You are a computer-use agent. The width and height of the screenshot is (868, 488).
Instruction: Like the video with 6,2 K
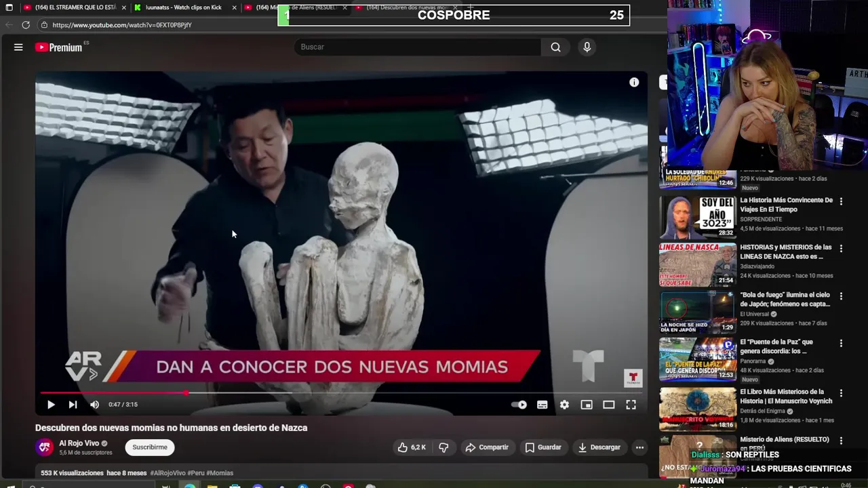[412, 447]
